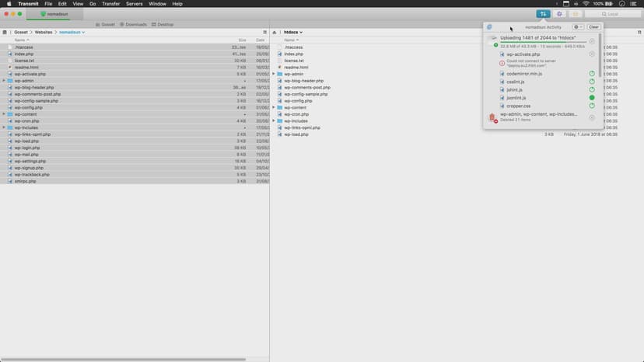
Task: Expand the wp-admin folder in local pane
Action: (4, 81)
